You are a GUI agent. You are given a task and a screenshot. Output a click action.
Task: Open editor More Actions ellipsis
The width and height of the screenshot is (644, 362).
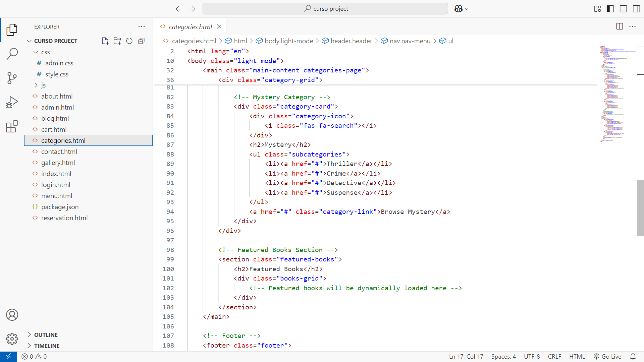[633, 26]
